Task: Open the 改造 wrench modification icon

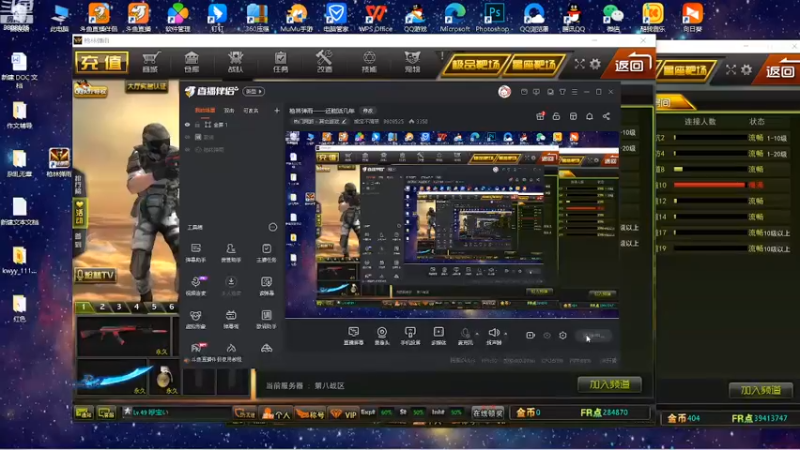Action: pyautogui.click(x=324, y=62)
